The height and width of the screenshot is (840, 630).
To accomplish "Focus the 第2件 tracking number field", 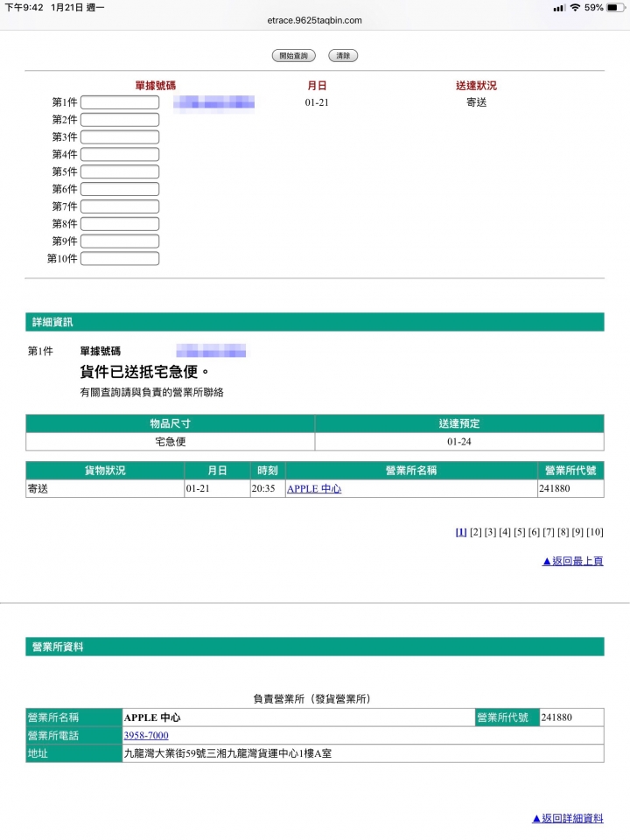I will (120, 120).
